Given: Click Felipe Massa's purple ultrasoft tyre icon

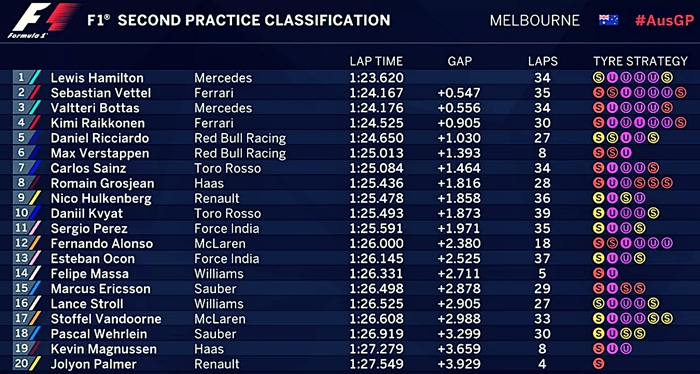Looking at the screenshot, I should pos(612,273).
